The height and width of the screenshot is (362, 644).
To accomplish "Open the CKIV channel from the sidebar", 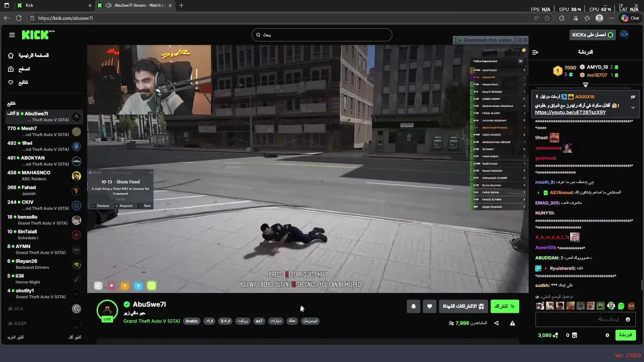I will point(44,205).
